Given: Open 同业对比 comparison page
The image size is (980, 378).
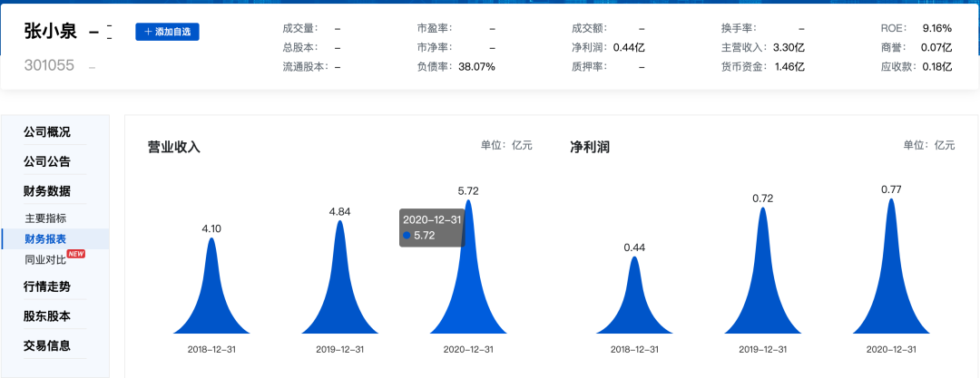Looking at the screenshot, I should tap(45, 259).
